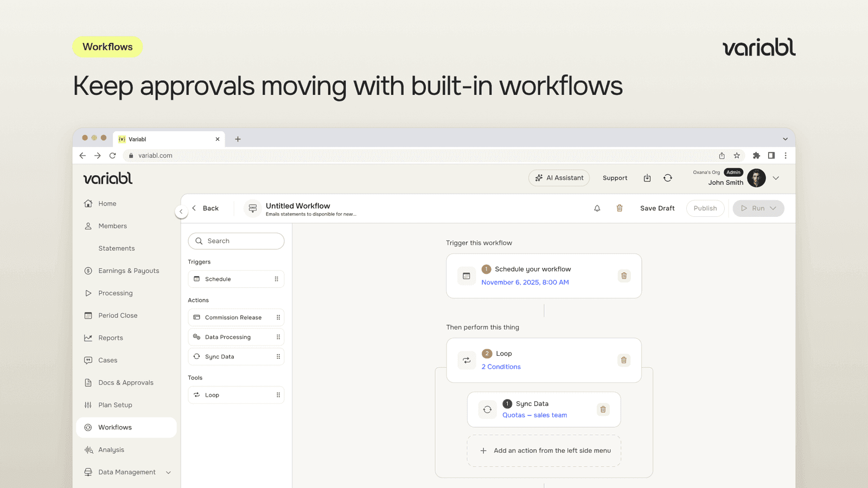868x488 pixels.
Task: Reload the browser page
Action: (x=112, y=156)
